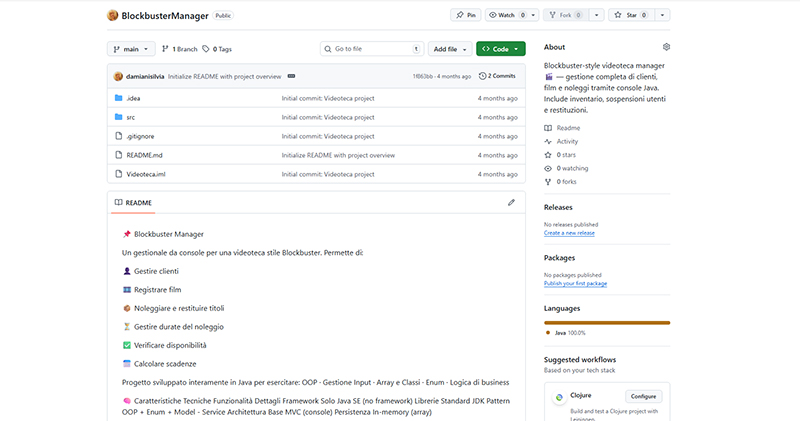800x421 pixels.
Task: Open the Watch notifications dropdown arrow
Action: 534,15
